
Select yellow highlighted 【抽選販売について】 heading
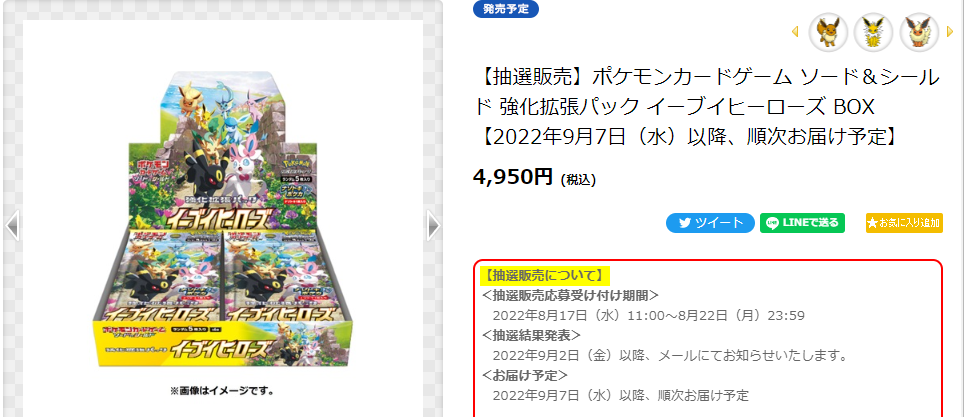543,275
